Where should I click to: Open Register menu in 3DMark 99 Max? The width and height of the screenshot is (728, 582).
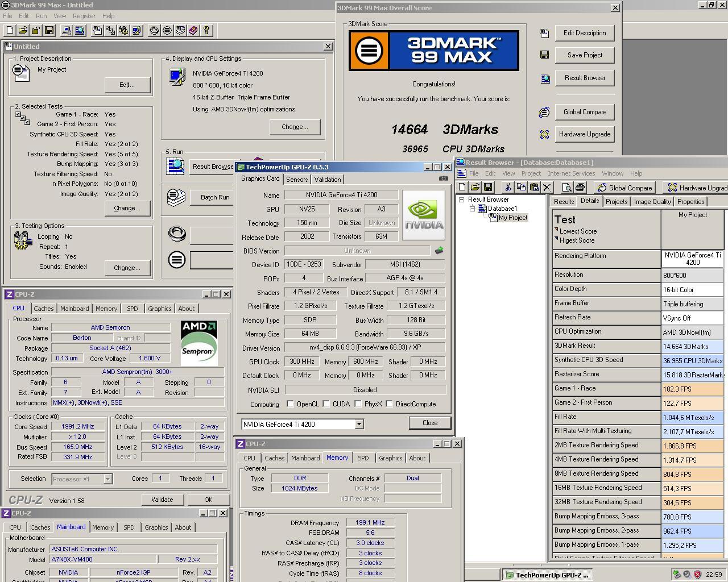pyautogui.click(x=84, y=16)
